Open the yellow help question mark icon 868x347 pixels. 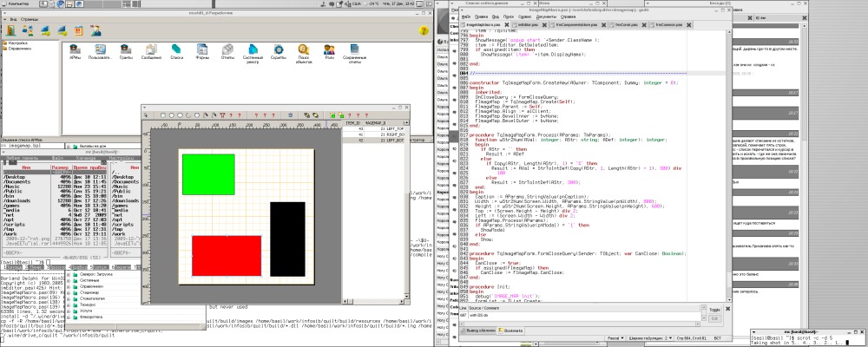pos(424,31)
